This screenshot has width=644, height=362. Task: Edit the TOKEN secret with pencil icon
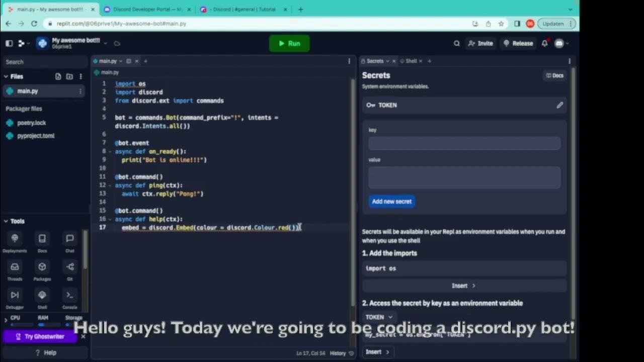point(559,105)
